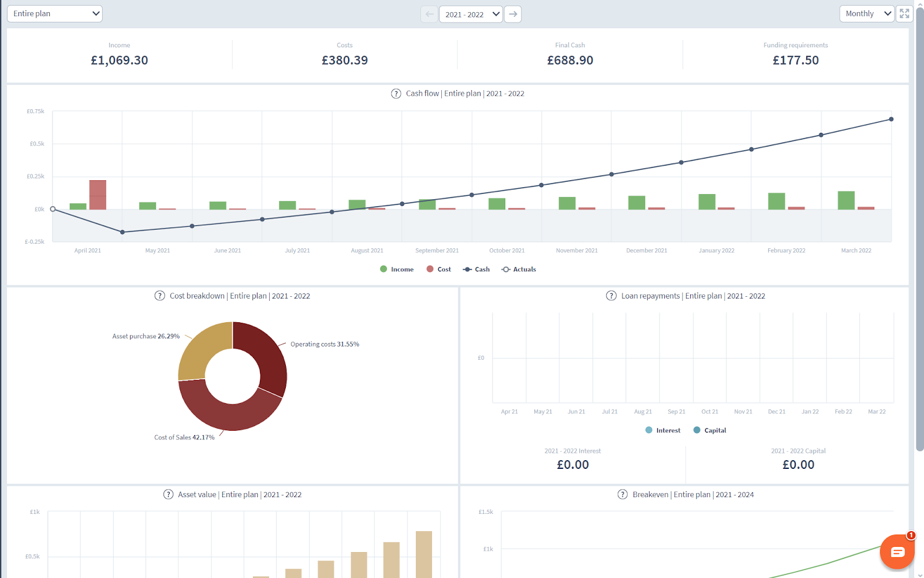The image size is (924, 578).
Task: Toggle Actuals series in legend
Action: coord(519,269)
